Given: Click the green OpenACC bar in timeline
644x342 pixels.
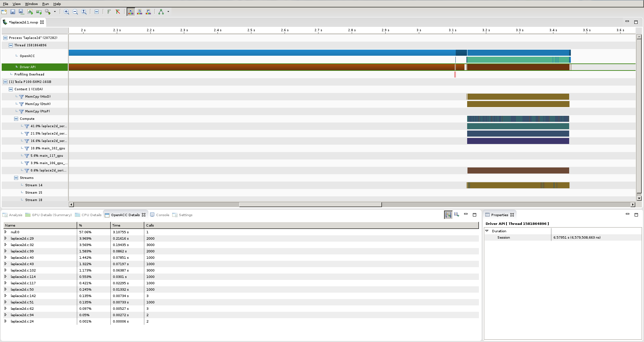Looking at the screenshot, I should (x=510, y=60).
